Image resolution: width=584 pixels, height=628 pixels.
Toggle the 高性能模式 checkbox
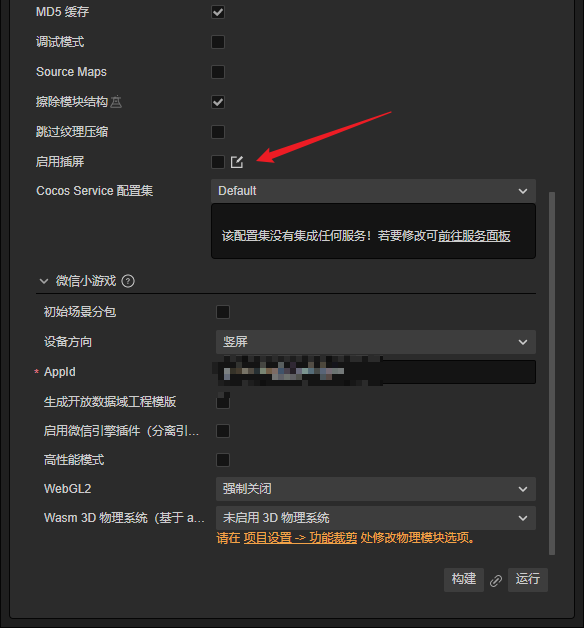pos(223,460)
